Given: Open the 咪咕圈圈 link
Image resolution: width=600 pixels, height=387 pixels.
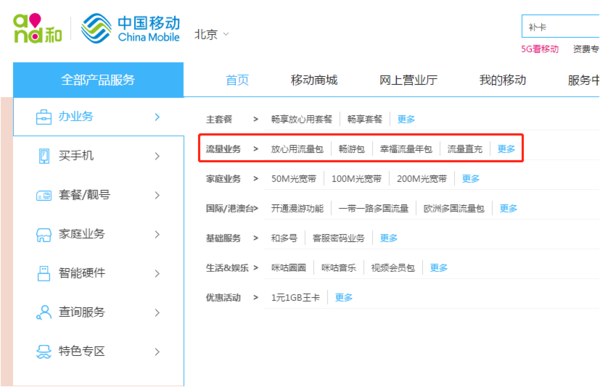Looking at the screenshot, I should [289, 268].
